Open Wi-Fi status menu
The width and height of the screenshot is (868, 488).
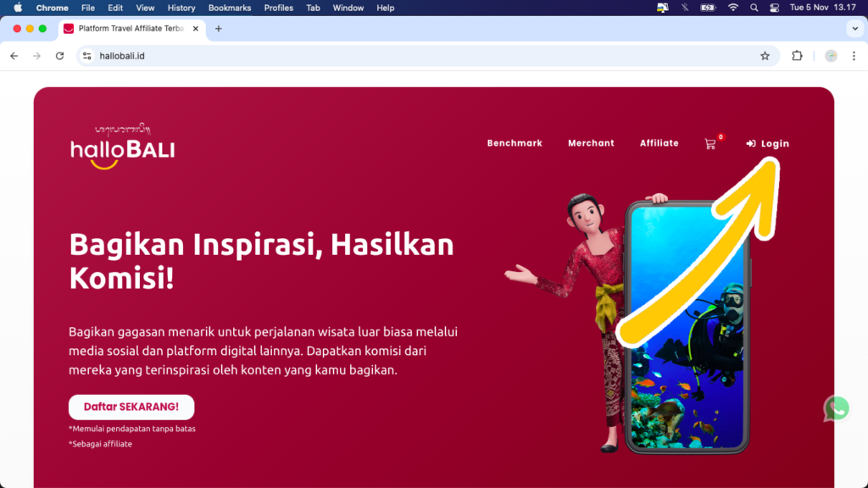coord(733,8)
